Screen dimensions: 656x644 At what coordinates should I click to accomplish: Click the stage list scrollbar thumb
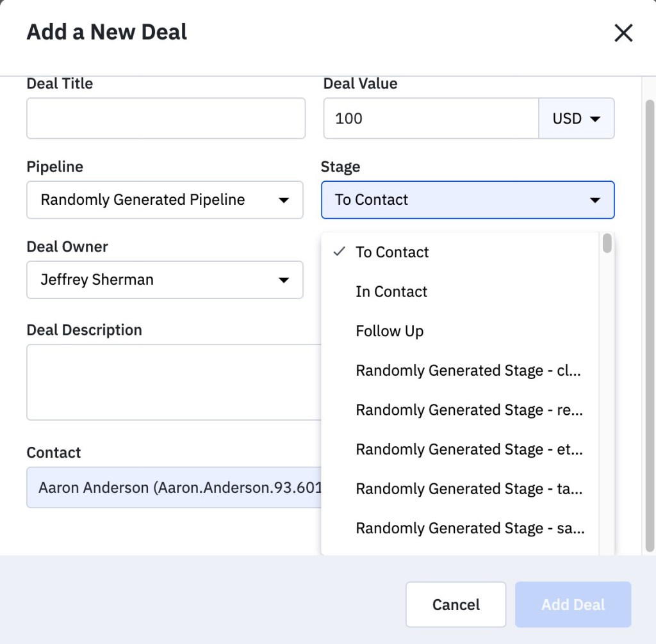click(x=607, y=244)
